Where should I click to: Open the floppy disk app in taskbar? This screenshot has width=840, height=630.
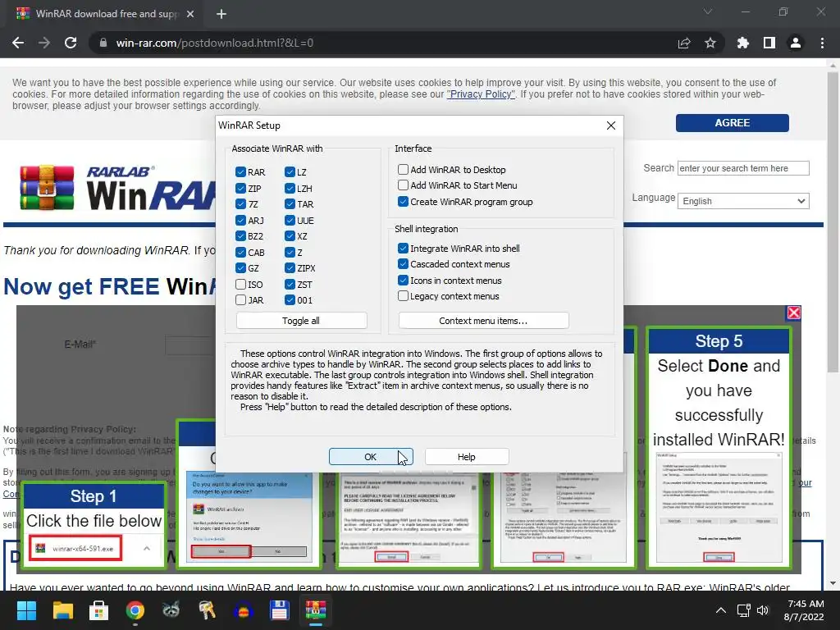pyautogui.click(x=279, y=610)
